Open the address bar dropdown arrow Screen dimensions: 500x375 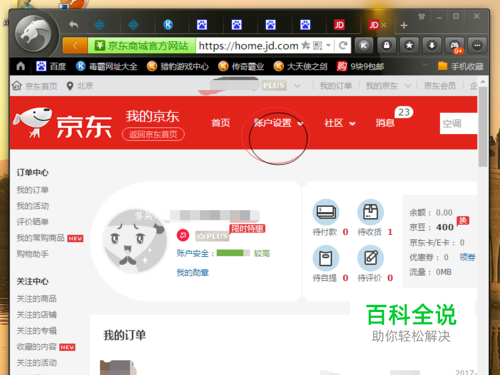tap(328, 45)
